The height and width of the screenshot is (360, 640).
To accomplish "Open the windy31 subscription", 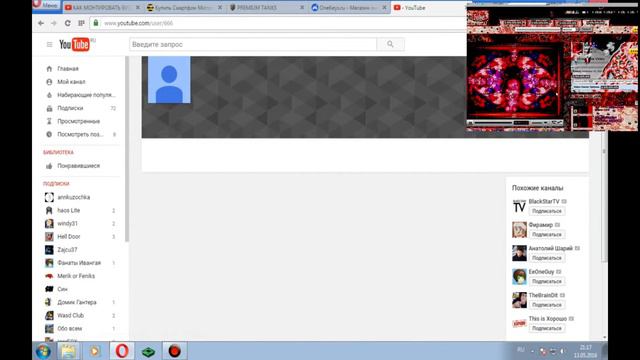I will (81, 223).
